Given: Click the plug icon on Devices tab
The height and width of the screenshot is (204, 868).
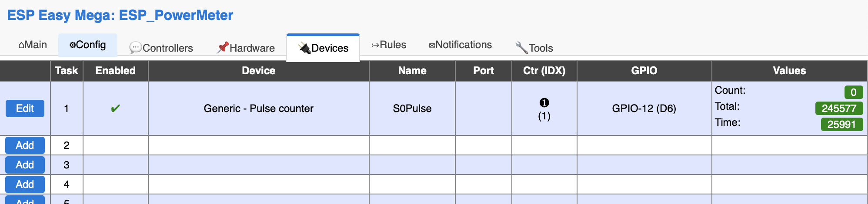Looking at the screenshot, I should point(304,48).
